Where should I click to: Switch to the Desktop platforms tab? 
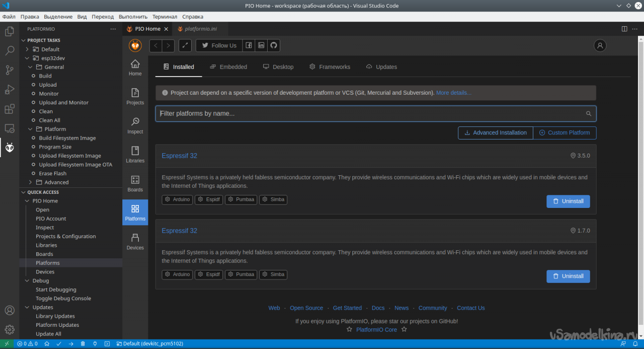coord(278,67)
